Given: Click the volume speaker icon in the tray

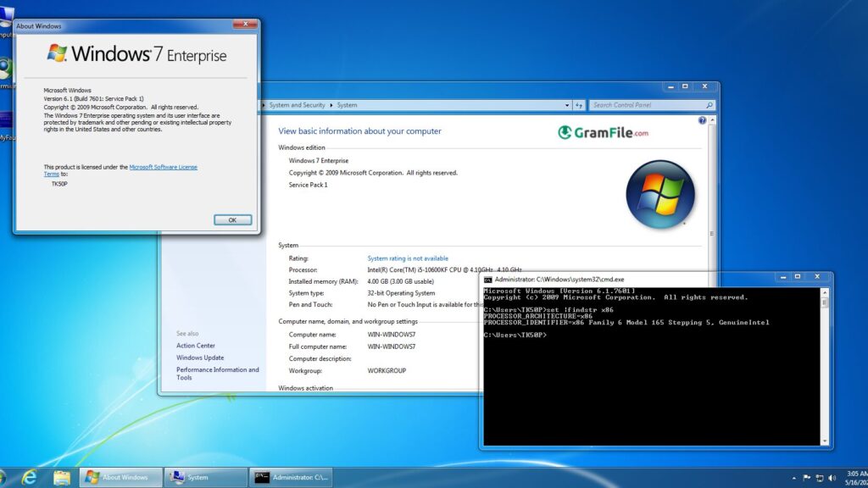Looking at the screenshot, I should coord(832,479).
